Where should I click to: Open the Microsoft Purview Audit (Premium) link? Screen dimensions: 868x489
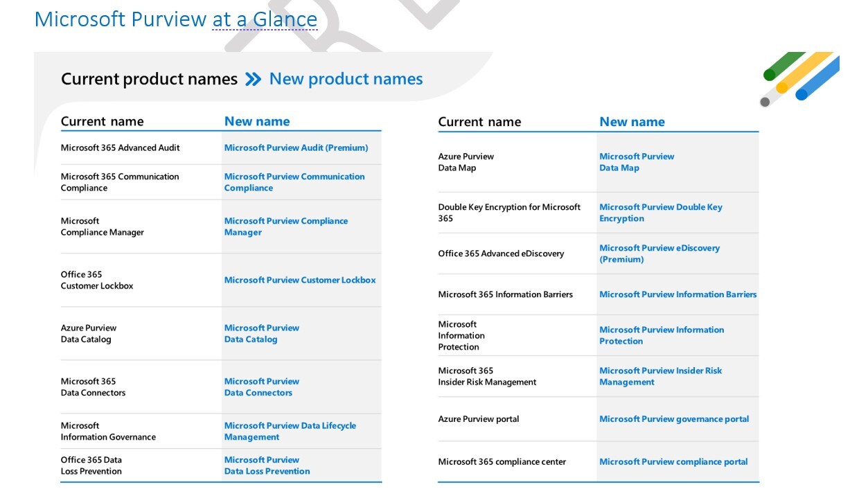pos(296,148)
